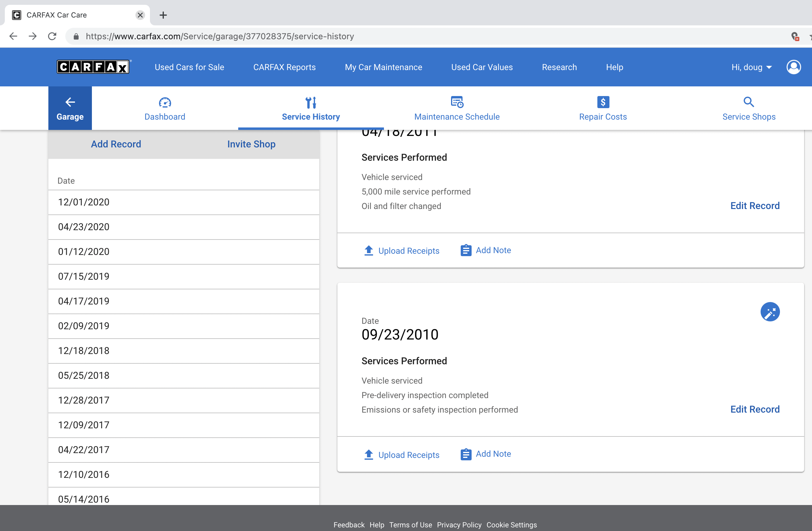The image size is (812, 531).
Task: Select the 05/25/2018 date row
Action: [x=184, y=375]
